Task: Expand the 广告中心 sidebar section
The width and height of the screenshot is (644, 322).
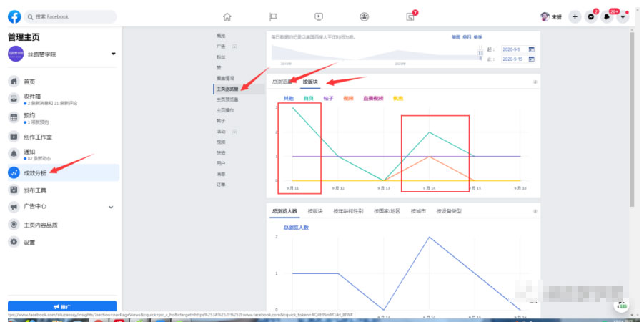Action: pyautogui.click(x=110, y=207)
